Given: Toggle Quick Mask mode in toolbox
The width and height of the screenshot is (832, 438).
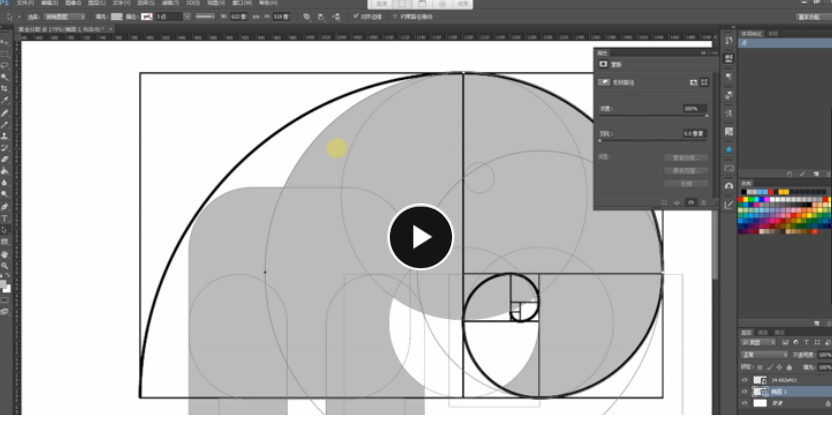Looking at the screenshot, I should (5, 300).
